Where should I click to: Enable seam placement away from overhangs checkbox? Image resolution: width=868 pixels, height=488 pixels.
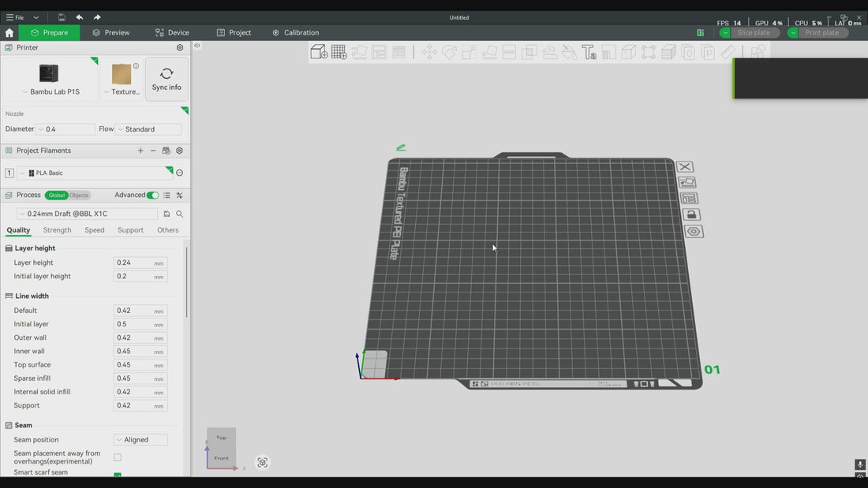(118, 457)
